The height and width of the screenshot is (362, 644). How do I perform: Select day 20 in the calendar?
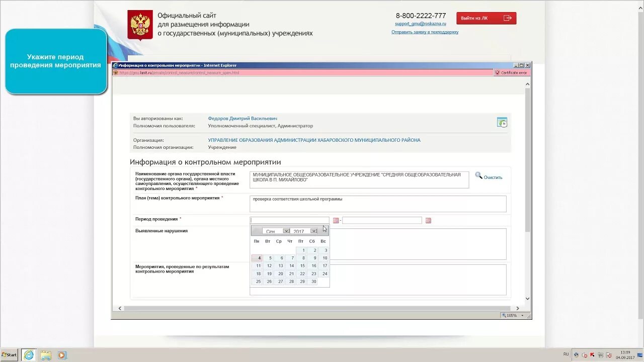coord(279,274)
